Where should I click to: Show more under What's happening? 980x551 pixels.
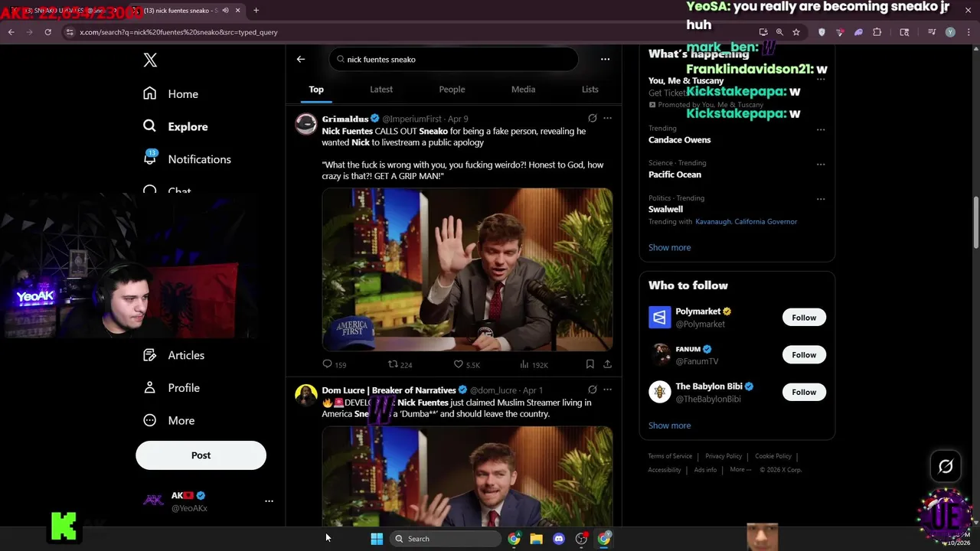(669, 247)
